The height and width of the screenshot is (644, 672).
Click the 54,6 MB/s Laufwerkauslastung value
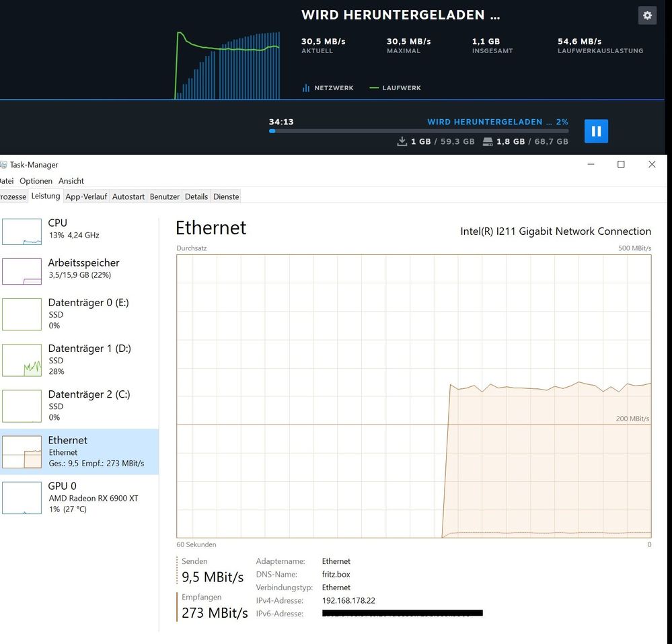579,42
